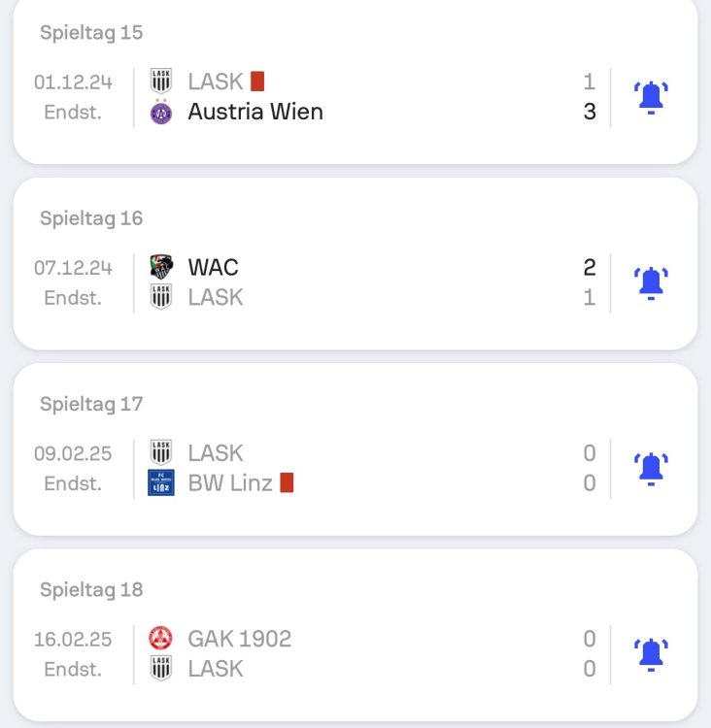Click LASK crest in Spieltag 18 match

coord(161,668)
